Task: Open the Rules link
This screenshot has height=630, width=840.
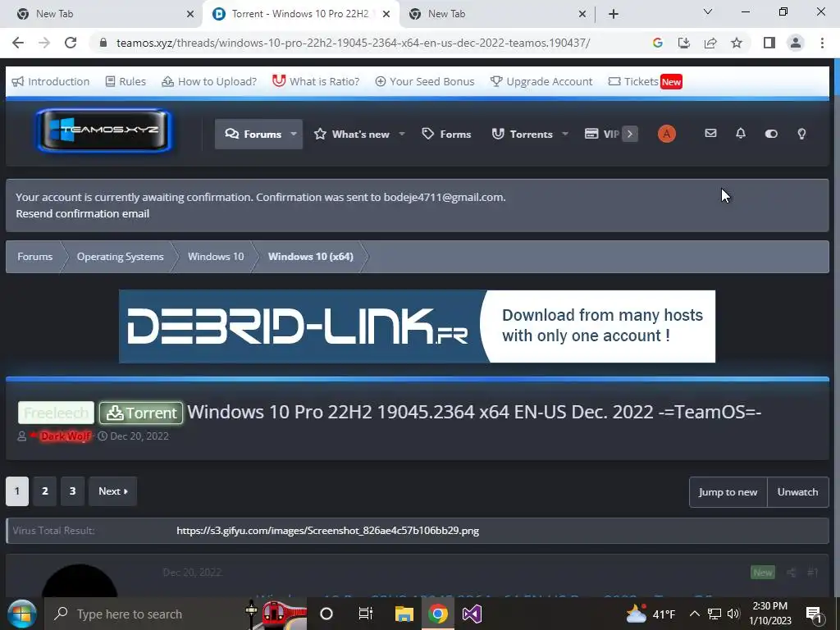Action: click(126, 81)
